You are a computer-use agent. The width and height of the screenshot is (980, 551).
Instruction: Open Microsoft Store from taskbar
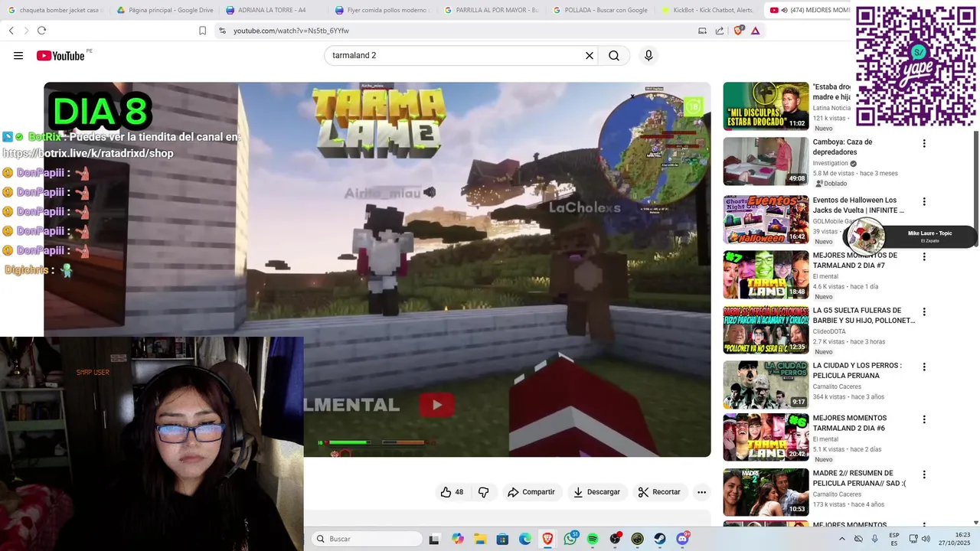502,539
